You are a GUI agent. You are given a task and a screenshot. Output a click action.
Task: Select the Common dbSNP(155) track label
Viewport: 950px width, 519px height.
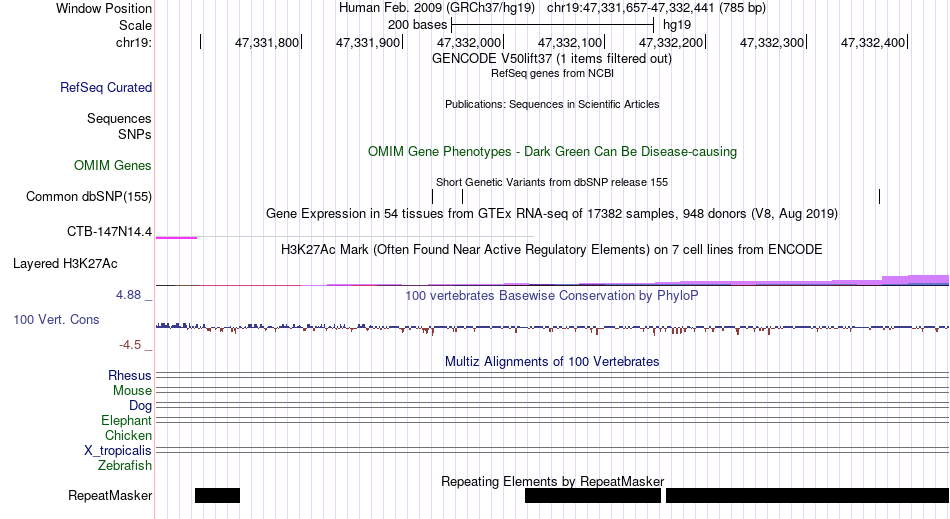coord(89,196)
